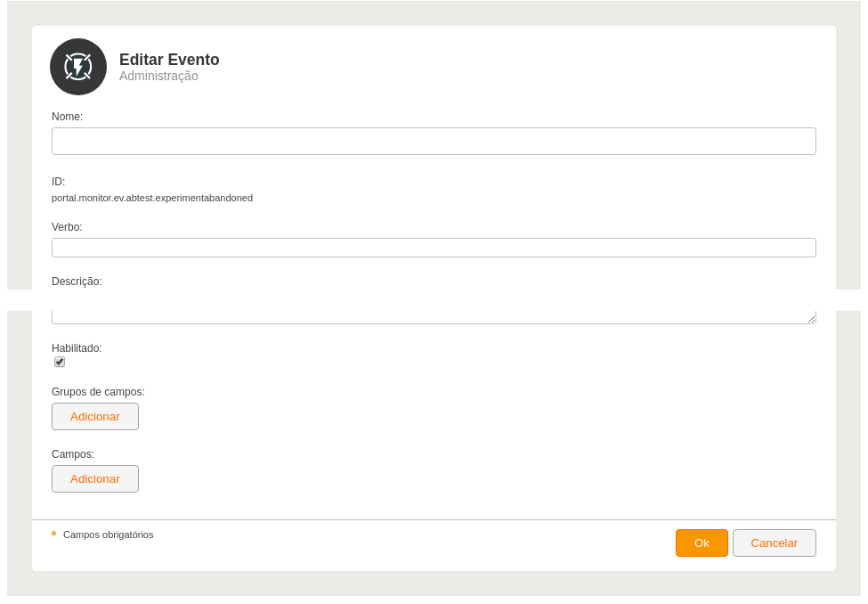Click the Cancelar button
868x604 pixels.
(774, 543)
